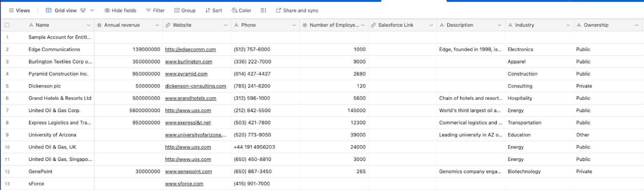Image resolution: width=644 pixels, height=190 pixels.
Task: Select row number 7
Action: tap(7, 111)
